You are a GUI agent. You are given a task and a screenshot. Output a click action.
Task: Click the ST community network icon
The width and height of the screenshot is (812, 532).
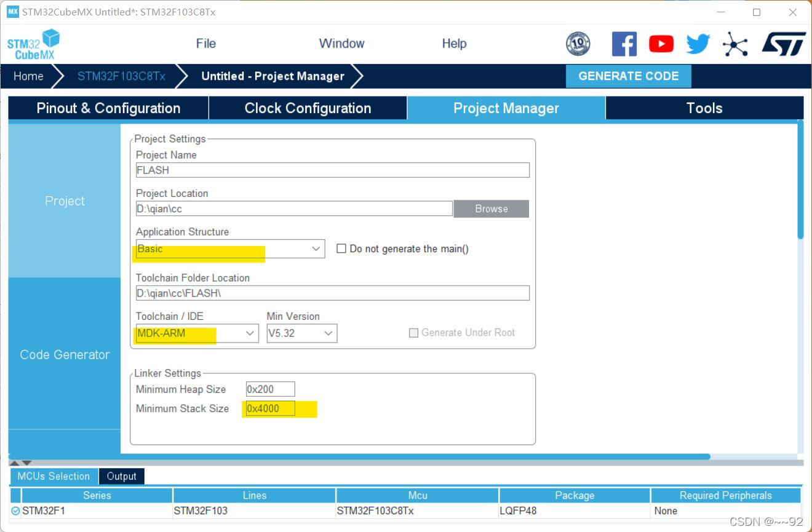point(735,44)
